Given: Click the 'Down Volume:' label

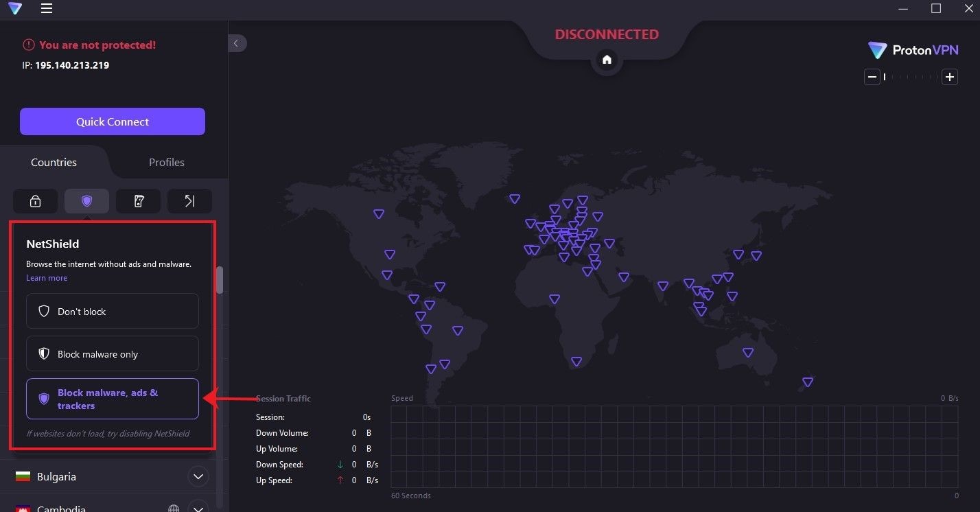Looking at the screenshot, I should click(x=282, y=433).
